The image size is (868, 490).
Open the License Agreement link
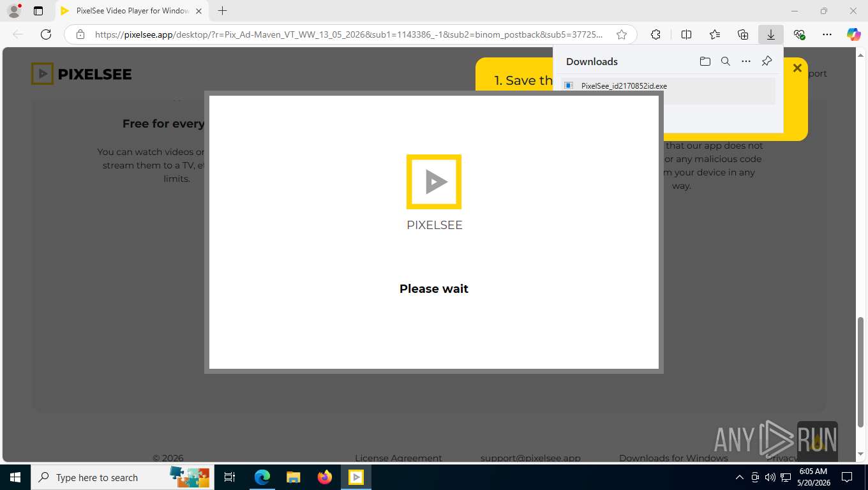398,457
